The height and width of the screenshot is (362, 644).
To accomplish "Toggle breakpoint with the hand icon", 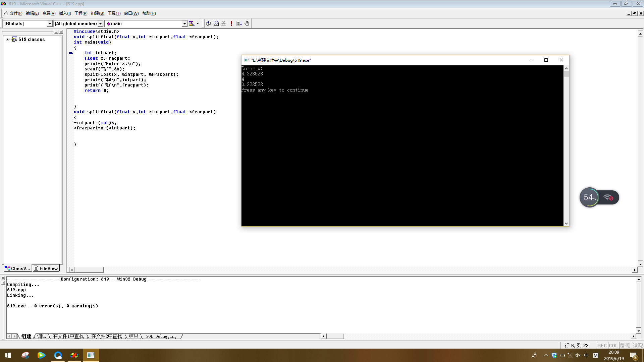I will [247, 23].
